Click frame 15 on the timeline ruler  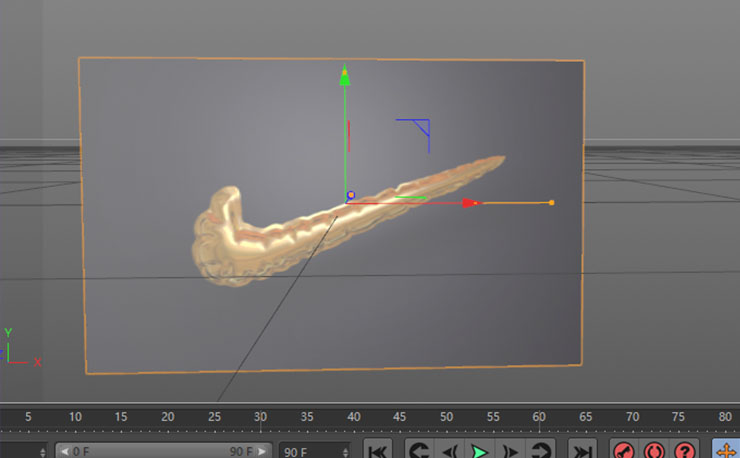click(121, 416)
